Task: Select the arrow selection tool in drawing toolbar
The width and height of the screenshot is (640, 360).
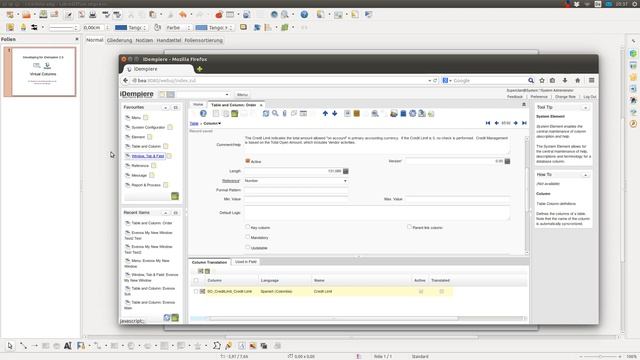Action: (10, 346)
